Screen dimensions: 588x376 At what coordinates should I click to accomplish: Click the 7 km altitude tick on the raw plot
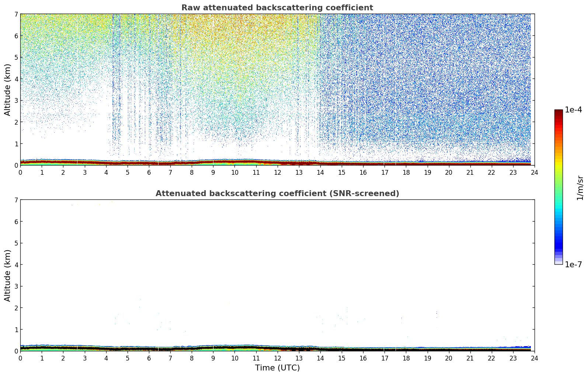(x=16, y=14)
